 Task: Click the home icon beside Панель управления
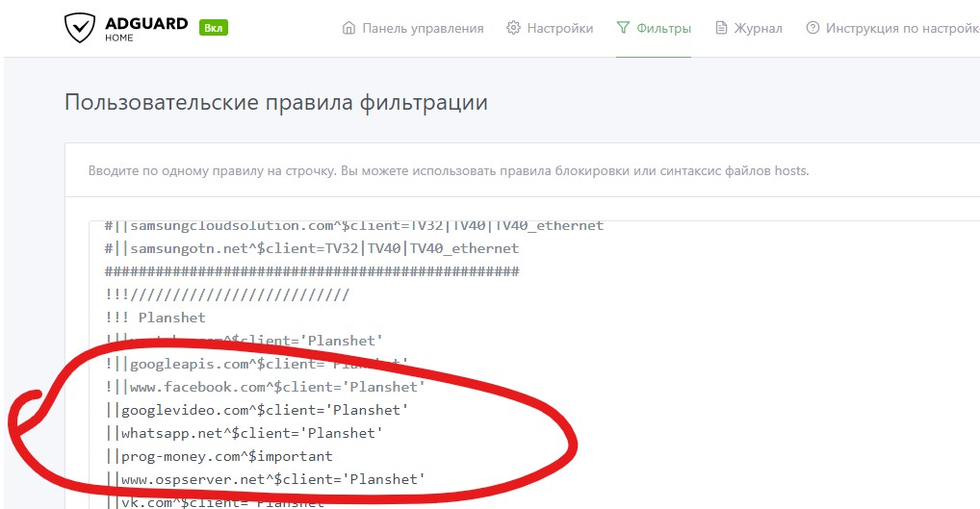point(348,28)
